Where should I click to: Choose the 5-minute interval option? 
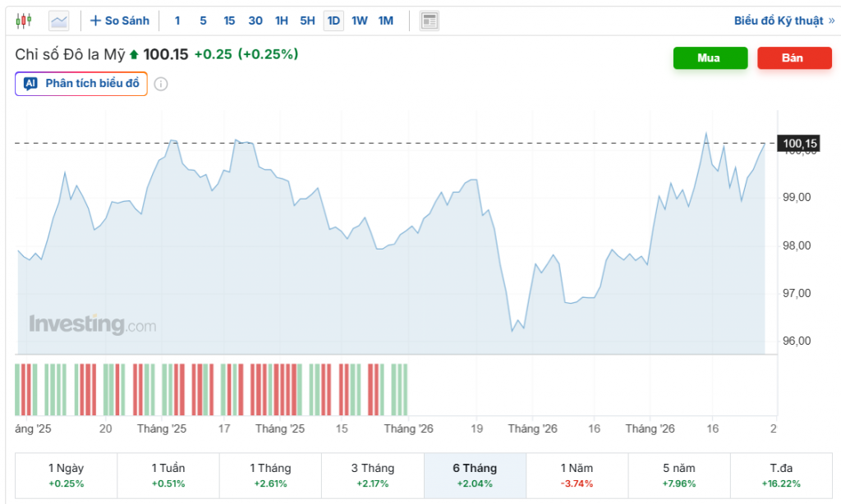pyautogui.click(x=204, y=21)
